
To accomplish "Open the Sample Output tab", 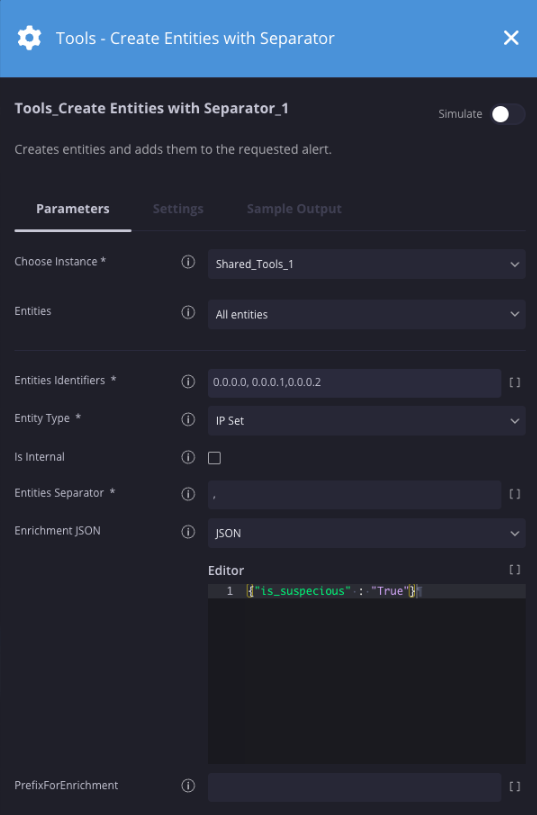I will [294, 209].
